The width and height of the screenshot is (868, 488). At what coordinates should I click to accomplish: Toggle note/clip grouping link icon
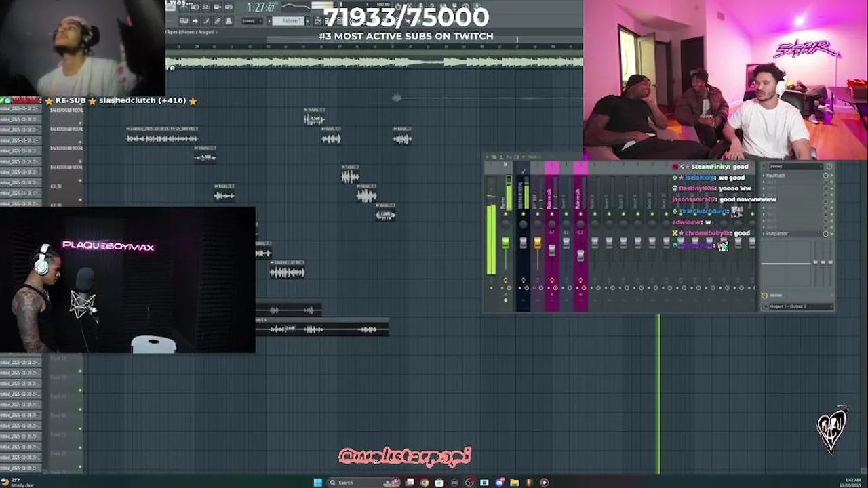coord(218,21)
